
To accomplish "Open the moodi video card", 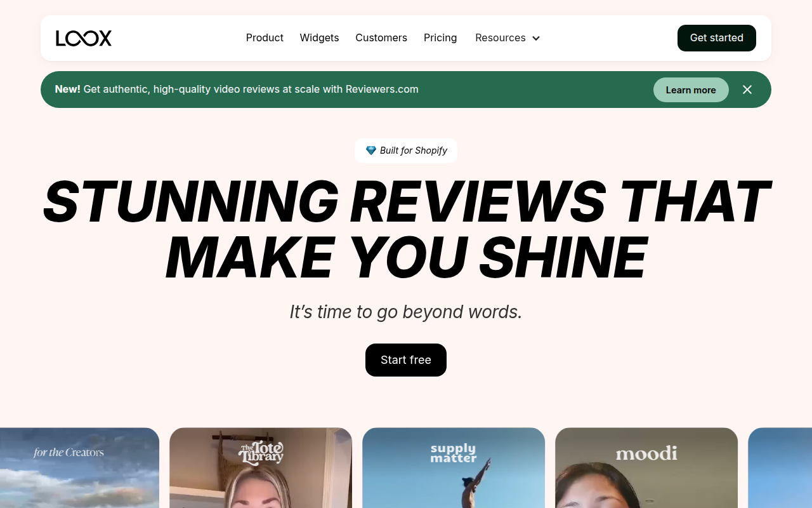I will click(x=646, y=468).
